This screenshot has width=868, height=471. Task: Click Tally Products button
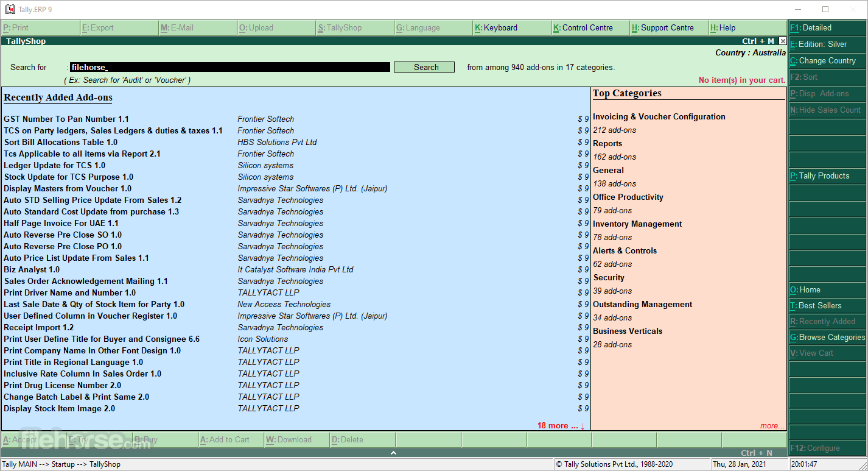(827, 176)
